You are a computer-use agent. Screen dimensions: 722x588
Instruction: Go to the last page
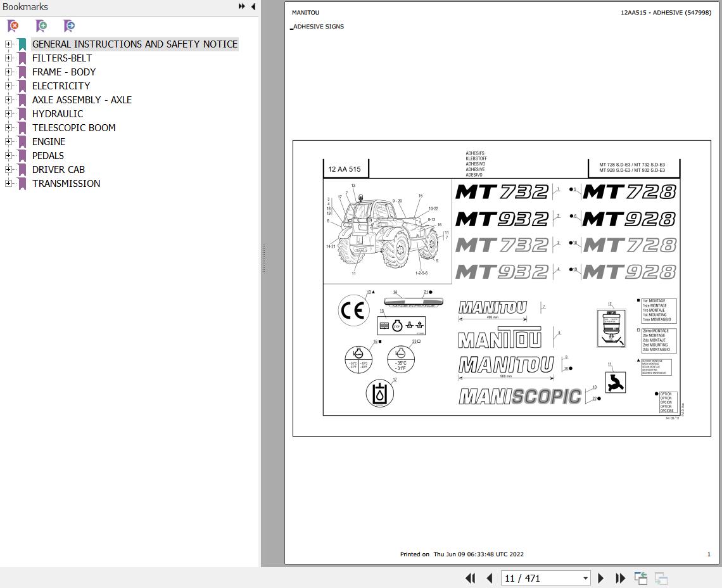620,578
